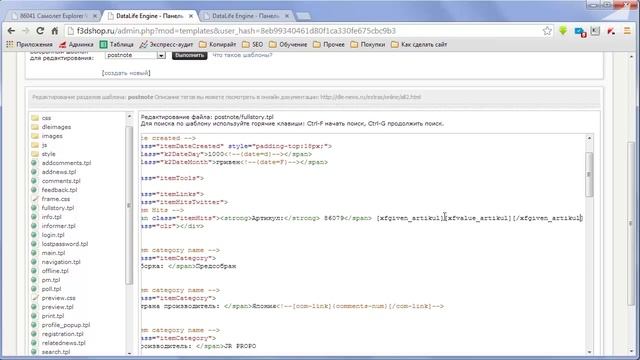Open feedback.tpl file
640x360 pixels.
click(59, 190)
